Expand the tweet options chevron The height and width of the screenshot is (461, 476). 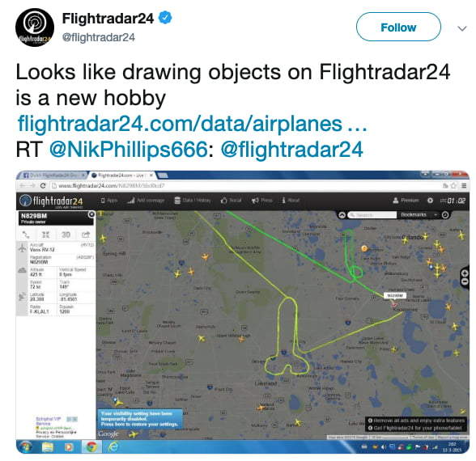tap(461, 28)
